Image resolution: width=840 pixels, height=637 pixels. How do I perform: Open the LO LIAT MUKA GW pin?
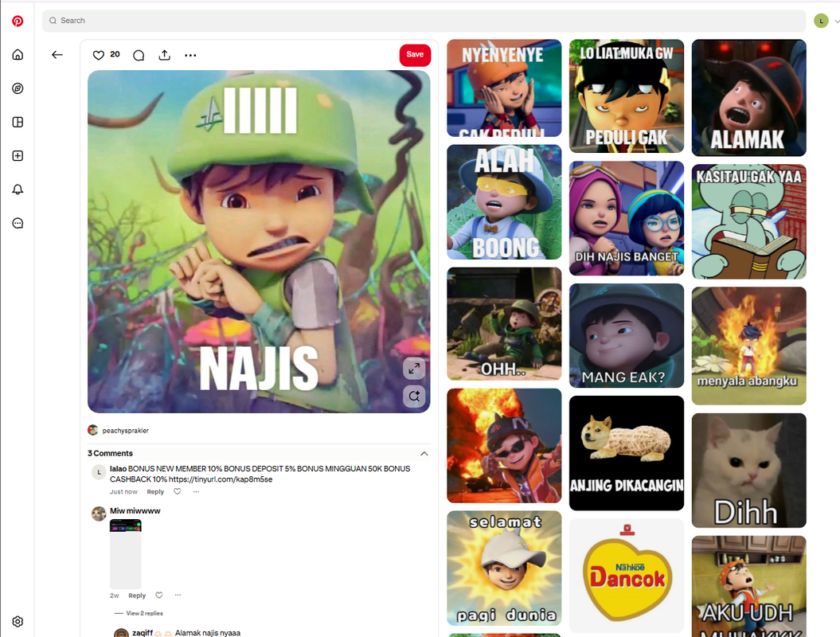pyautogui.click(x=627, y=96)
